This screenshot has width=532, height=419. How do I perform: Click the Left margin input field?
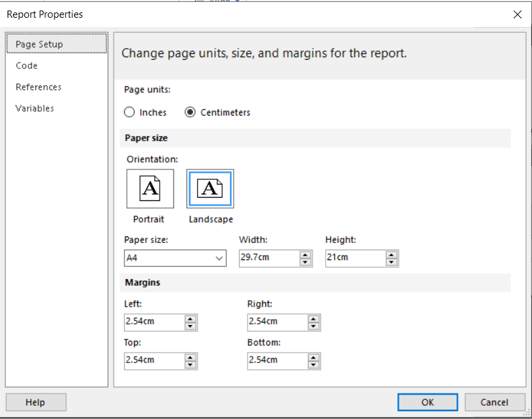155,322
